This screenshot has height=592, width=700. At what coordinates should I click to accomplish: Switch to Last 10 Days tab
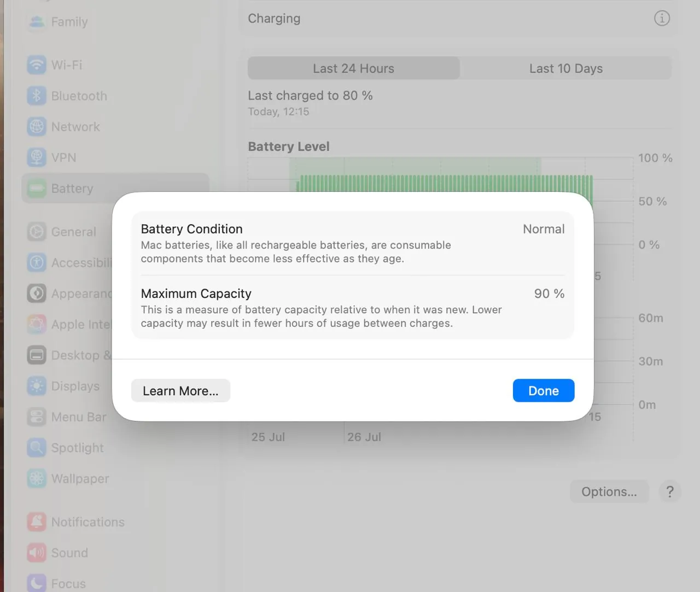(565, 68)
